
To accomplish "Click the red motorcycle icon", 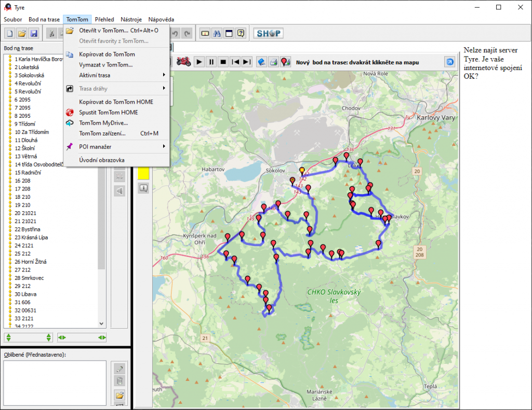I will 184,62.
